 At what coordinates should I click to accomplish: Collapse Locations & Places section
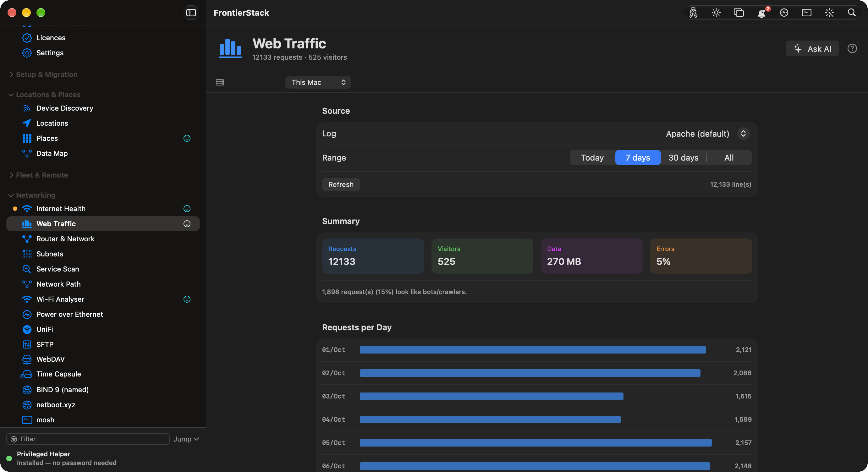[11, 95]
